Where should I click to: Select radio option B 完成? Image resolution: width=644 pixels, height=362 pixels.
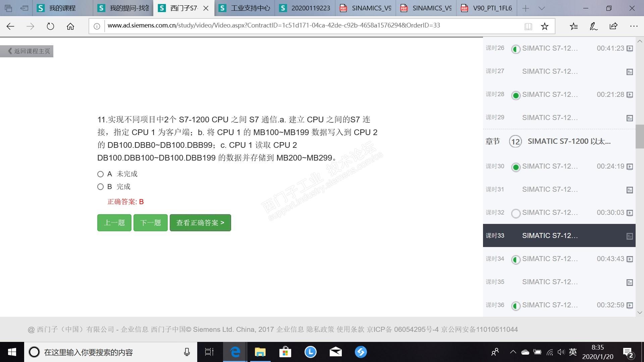100,187
